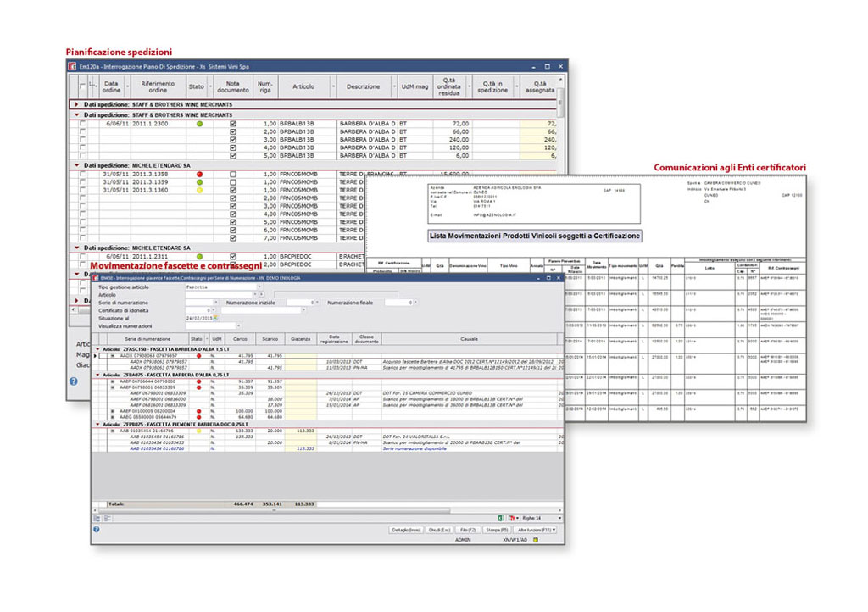Open the Serie di numerazione dropdown

[215, 303]
